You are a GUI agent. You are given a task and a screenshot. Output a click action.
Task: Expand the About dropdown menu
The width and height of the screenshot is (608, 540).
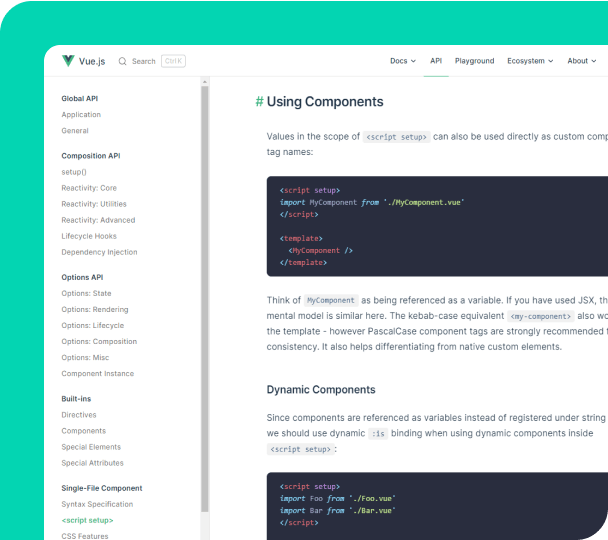(x=581, y=61)
